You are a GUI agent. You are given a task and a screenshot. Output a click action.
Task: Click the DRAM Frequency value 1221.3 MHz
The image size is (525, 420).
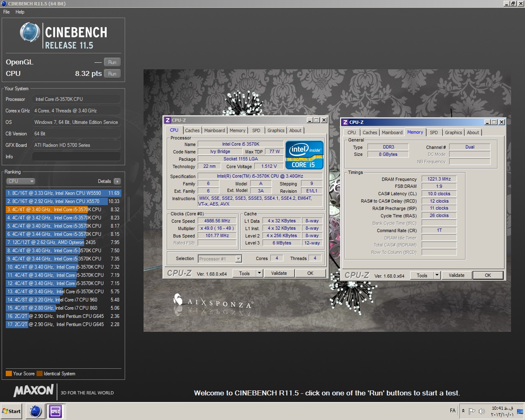[x=439, y=179]
